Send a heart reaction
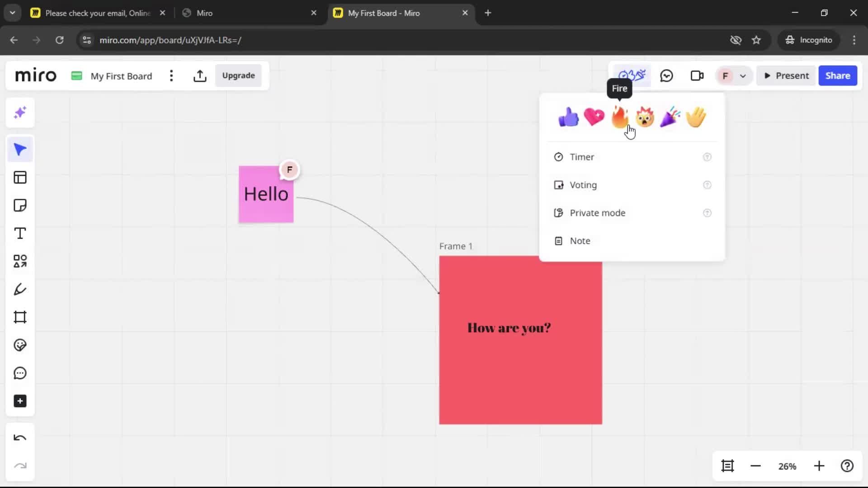Image resolution: width=868 pixels, height=488 pixels. tap(594, 117)
